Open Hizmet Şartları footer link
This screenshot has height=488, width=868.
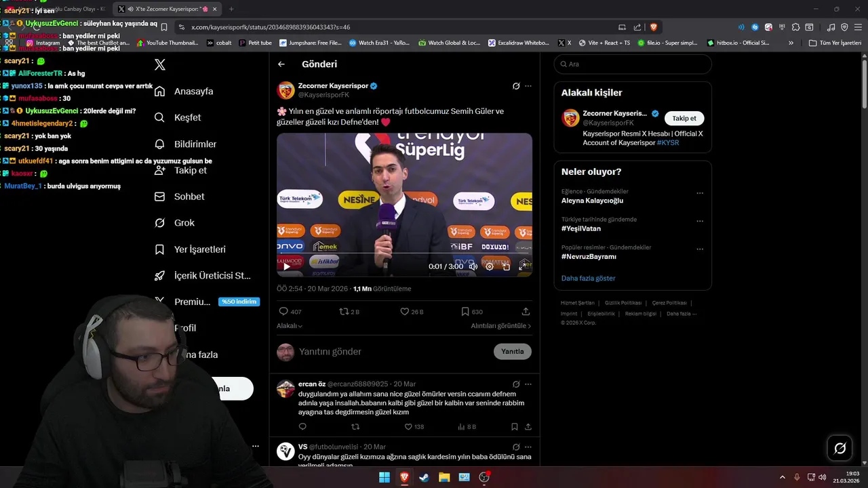pos(578,303)
